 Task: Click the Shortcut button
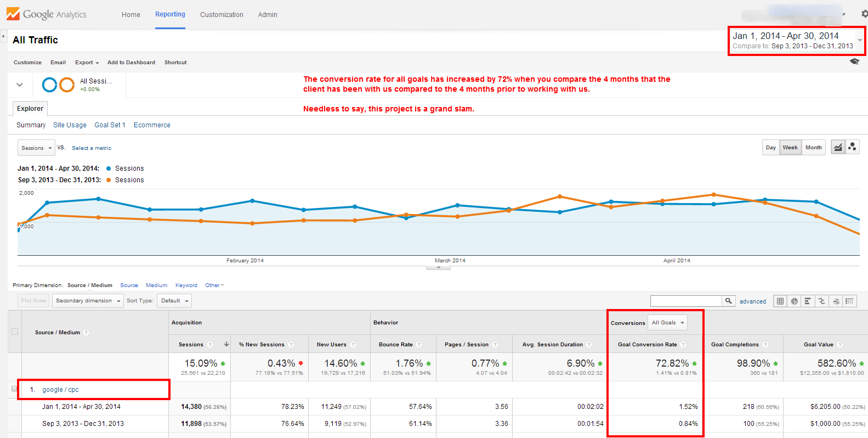click(x=175, y=63)
